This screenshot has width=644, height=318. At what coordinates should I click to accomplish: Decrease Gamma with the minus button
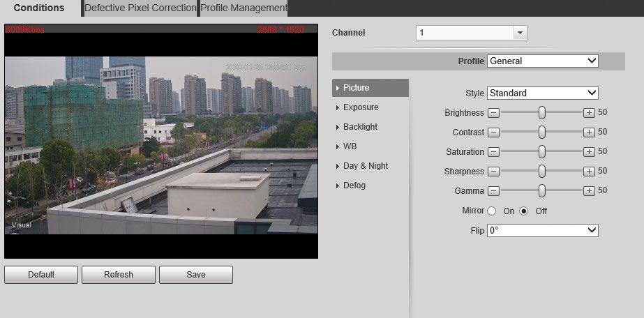point(494,191)
